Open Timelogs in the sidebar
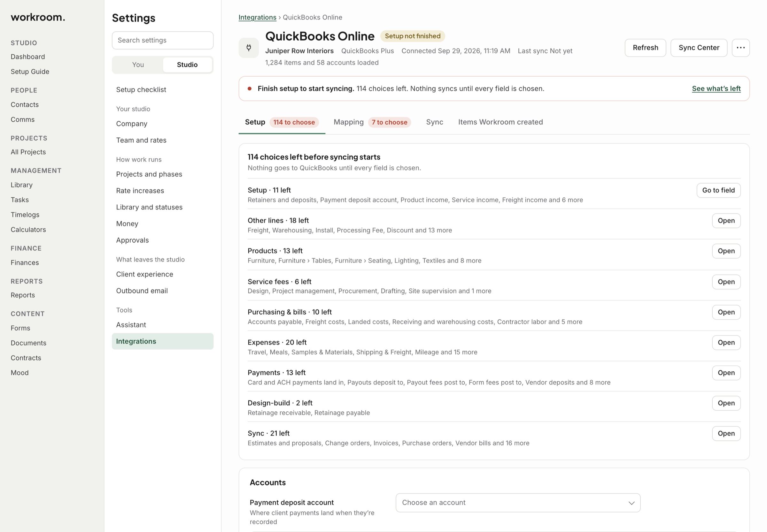This screenshot has width=767, height=532. pos(25,215)
